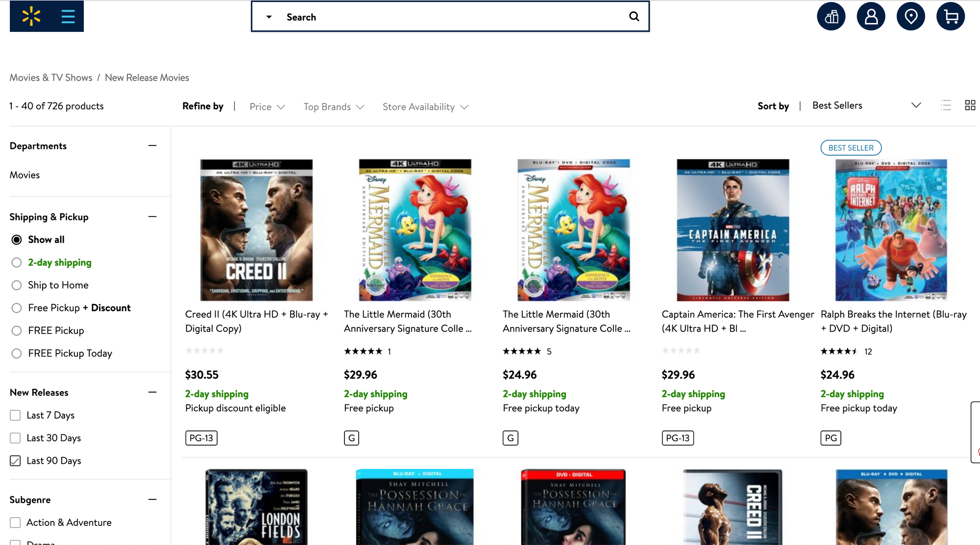Collapse the Departments section
This screenshot has height=545, width=980.
(152, 145)
